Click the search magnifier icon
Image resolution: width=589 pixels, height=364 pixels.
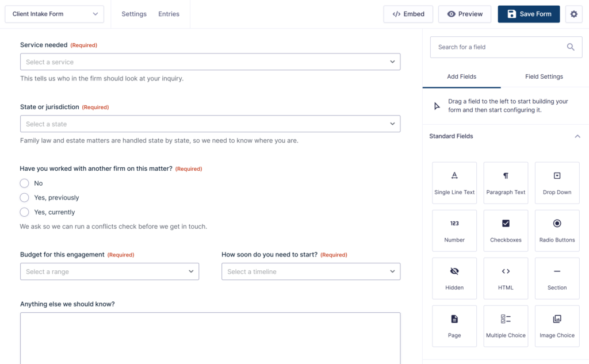point(571,47)
